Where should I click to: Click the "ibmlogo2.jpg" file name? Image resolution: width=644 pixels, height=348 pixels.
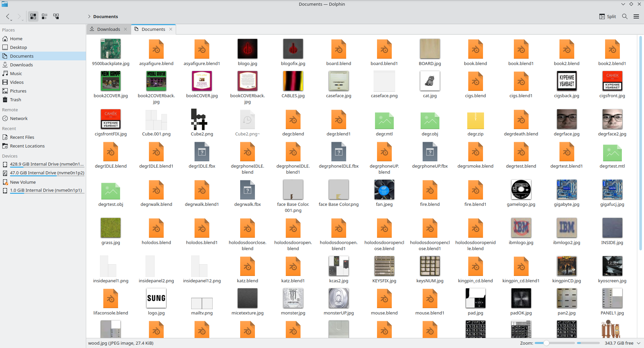(567, 242)
